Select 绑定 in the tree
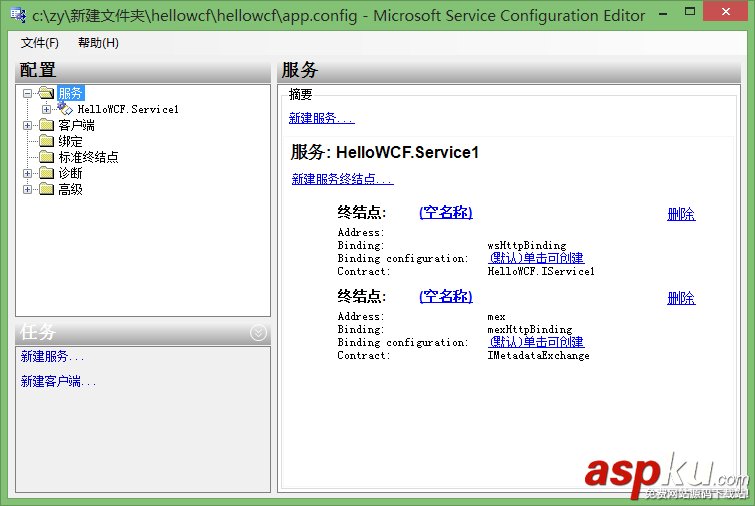 (x=70, y=142)
